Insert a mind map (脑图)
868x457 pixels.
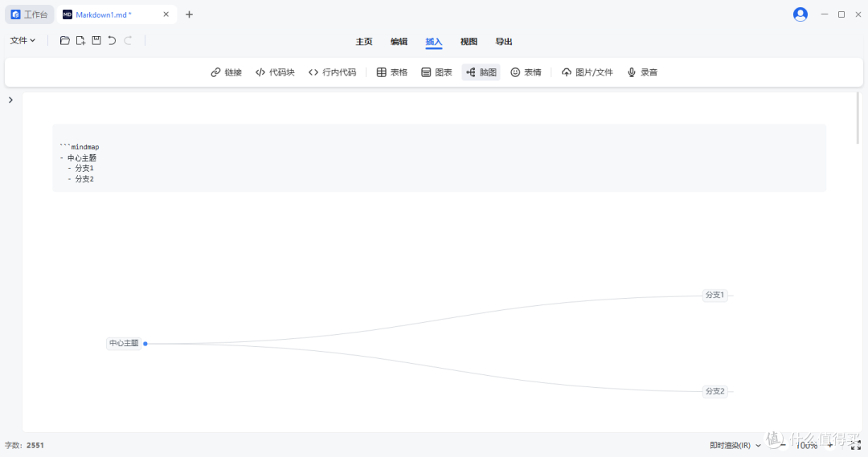pos(481,72)
